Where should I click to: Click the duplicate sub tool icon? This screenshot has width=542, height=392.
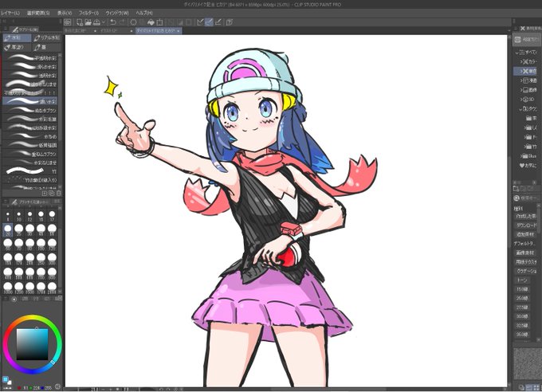[x=52, y=193]
